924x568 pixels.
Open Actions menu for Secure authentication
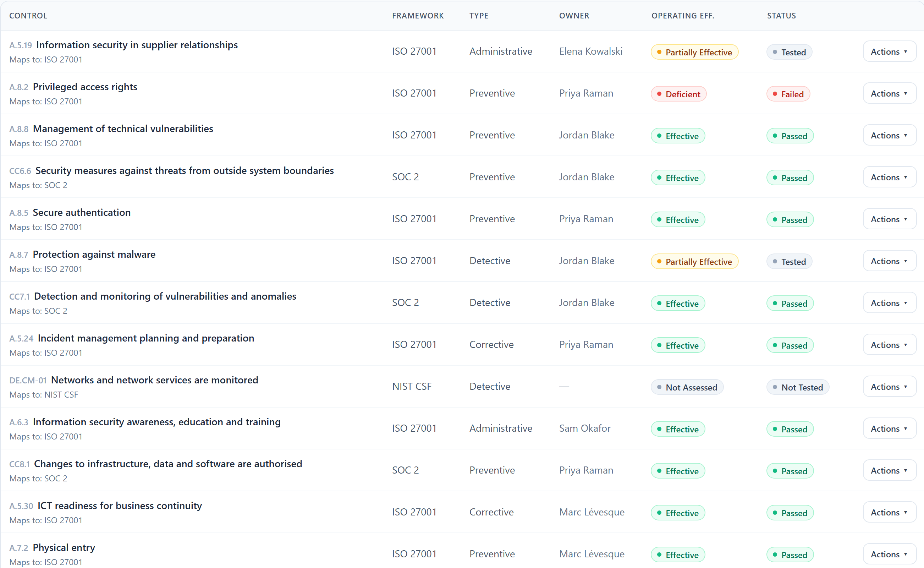click(x=889, y=219)
